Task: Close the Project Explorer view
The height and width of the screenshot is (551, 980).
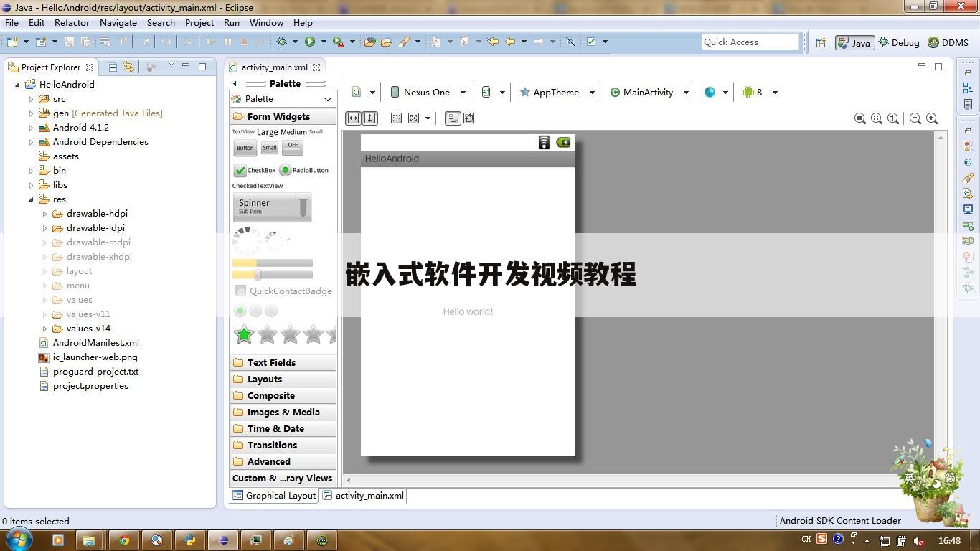Action: click(x=90, y=67)
